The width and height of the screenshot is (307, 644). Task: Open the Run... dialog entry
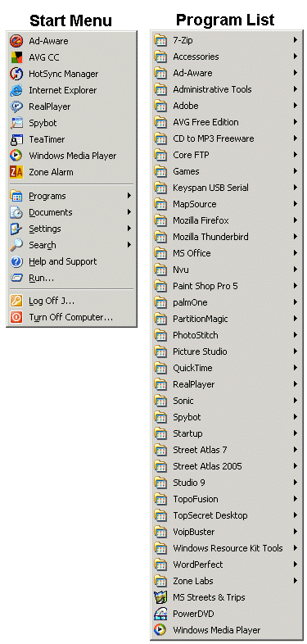click(x=71, y=278)
